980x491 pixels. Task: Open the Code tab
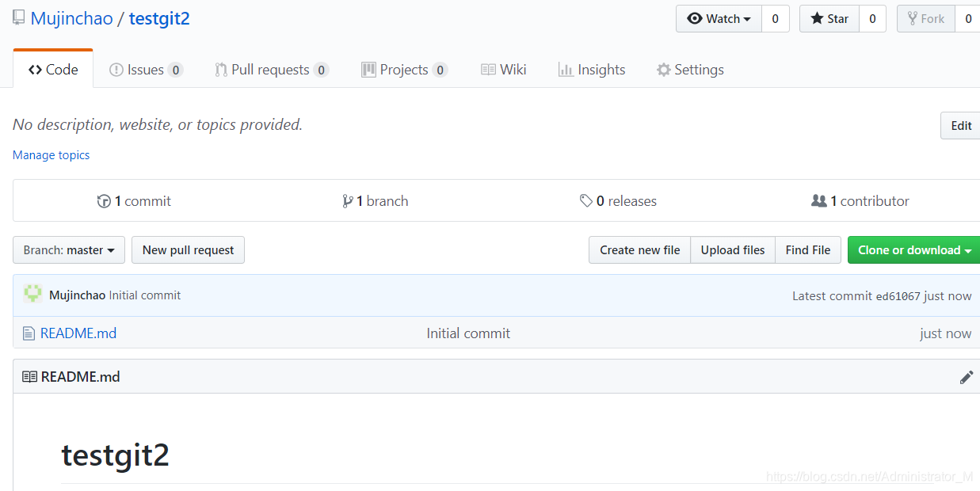click(53, 70)
